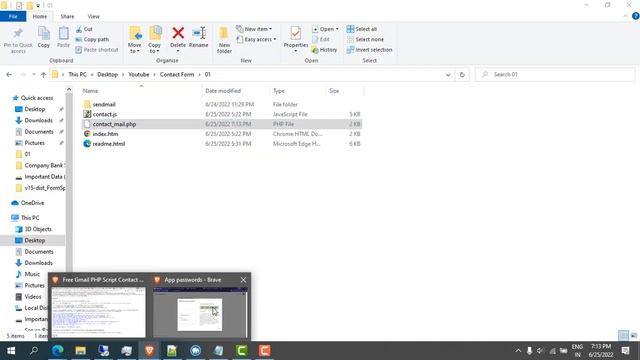Refresh the folder view
This screenshot has width=640, height=360.
(x=462, y=75)
